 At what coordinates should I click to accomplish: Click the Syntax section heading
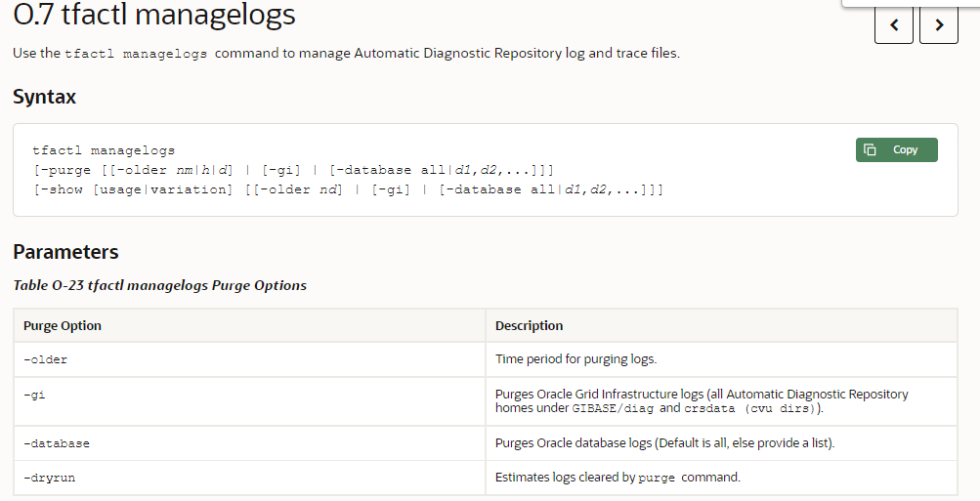point(44,97)
